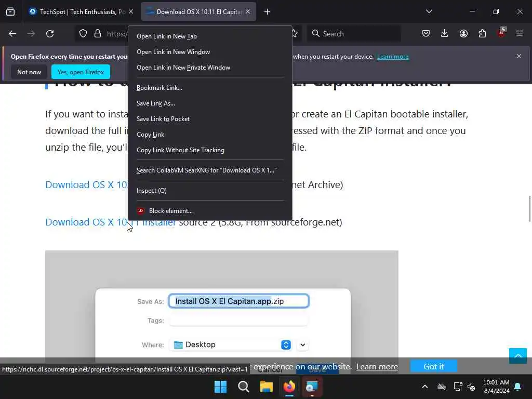Bookmark this page with star icon

[x=295, y=34]
